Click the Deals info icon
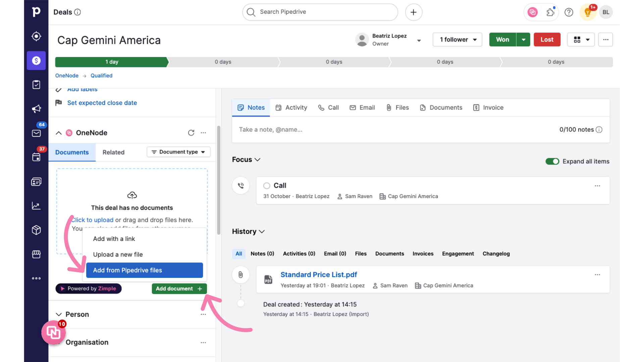Image resolution: width=644 pixels, height=362 pixels. coord(77,12)
